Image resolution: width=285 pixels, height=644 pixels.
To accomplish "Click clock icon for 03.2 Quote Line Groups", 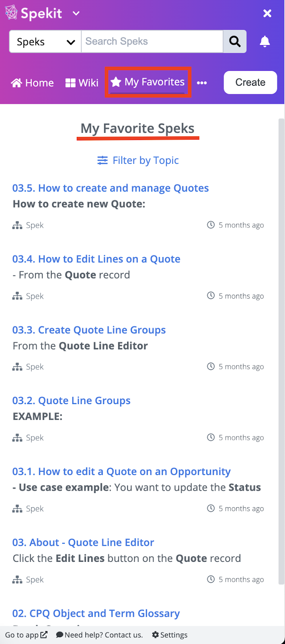I will [x=211, y=437].
